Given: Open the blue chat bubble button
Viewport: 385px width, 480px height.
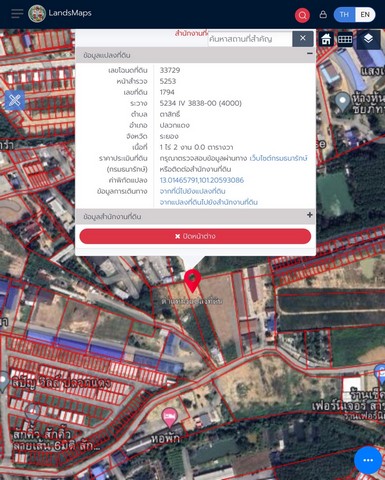Looking at the screenshot, I should point(368,460).
